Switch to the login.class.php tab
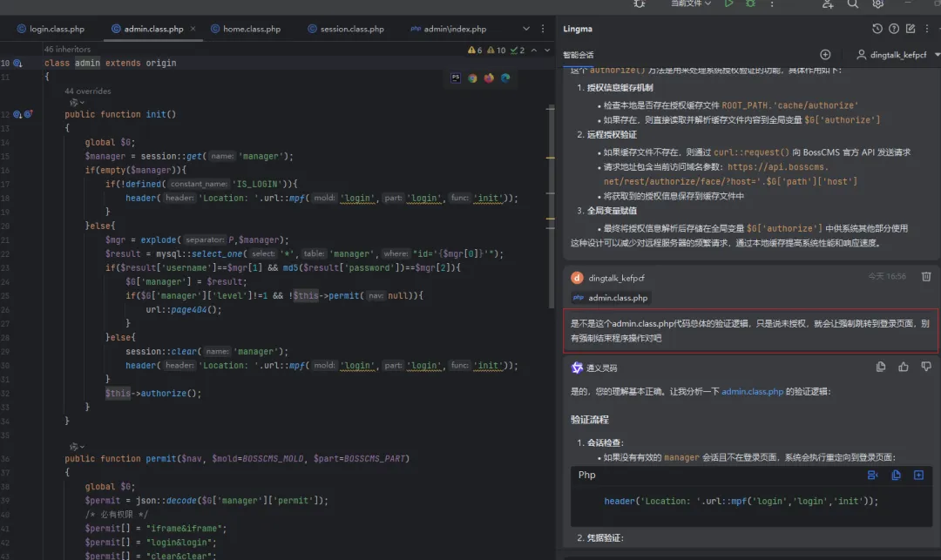Viewport: 941px width, 560px height. pos(51,29)
